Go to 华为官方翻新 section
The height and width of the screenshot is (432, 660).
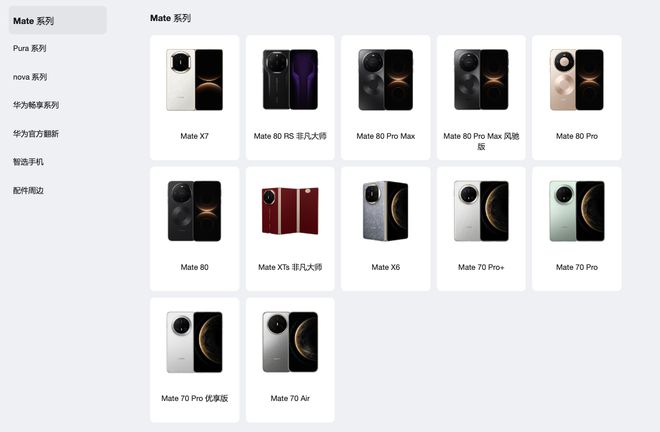click(36, 134)
